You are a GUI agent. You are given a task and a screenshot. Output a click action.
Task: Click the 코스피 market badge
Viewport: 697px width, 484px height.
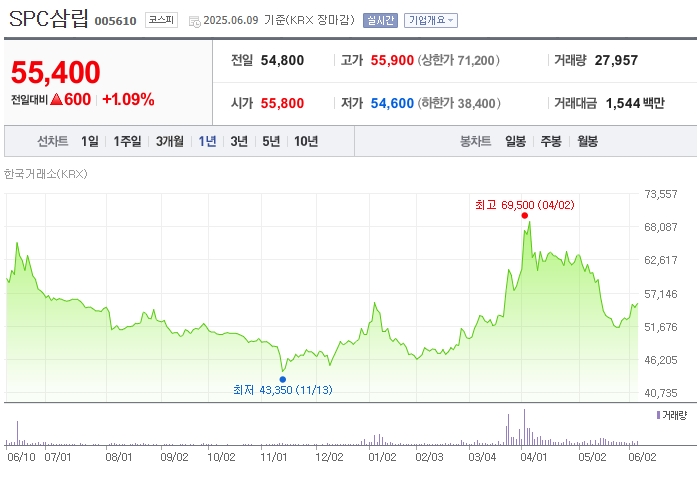click(x=161, y=20)
